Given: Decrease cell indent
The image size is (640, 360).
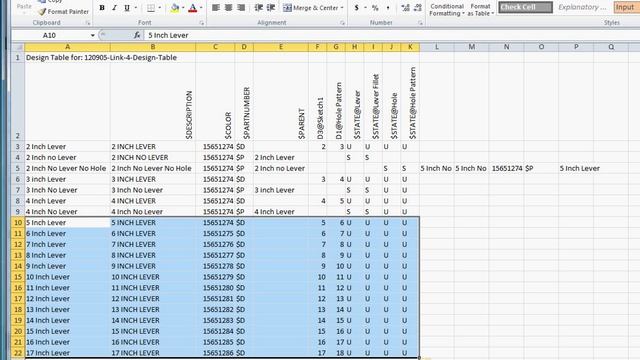Looking at the screenshot, I should pyautogui.click(x=258, y=8).
